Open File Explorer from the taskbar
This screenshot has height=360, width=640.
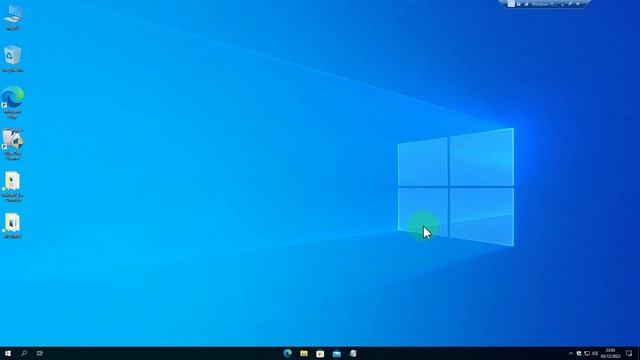pyautogui.click(x=304, y=353)
